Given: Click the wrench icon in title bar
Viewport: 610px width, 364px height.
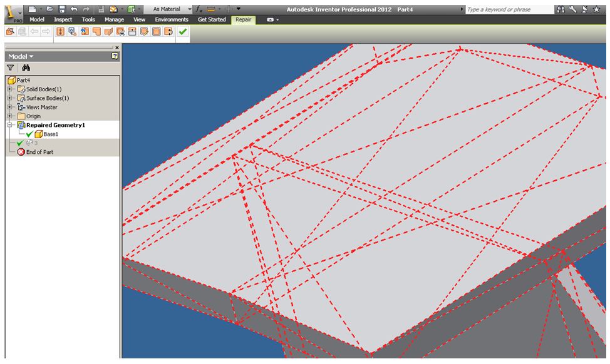Looking at the screenshot, I should tap(572, 9).
